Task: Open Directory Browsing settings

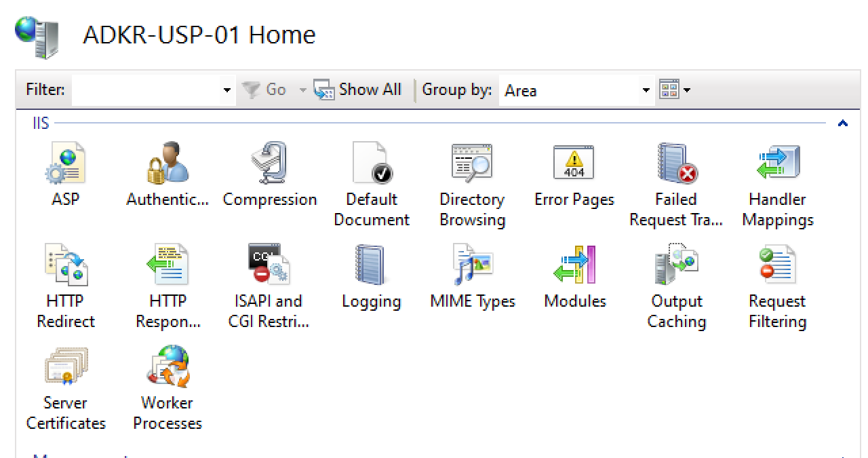Action: point(472,164)
